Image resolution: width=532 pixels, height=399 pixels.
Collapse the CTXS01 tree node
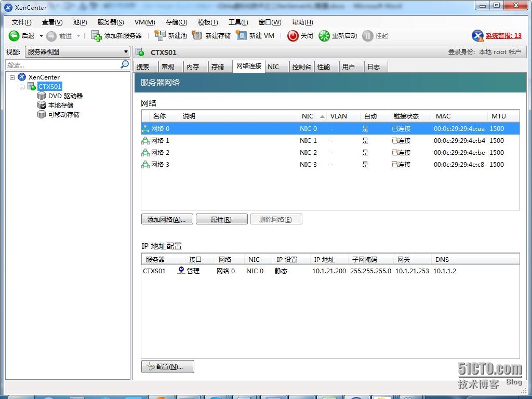point(22,87)
